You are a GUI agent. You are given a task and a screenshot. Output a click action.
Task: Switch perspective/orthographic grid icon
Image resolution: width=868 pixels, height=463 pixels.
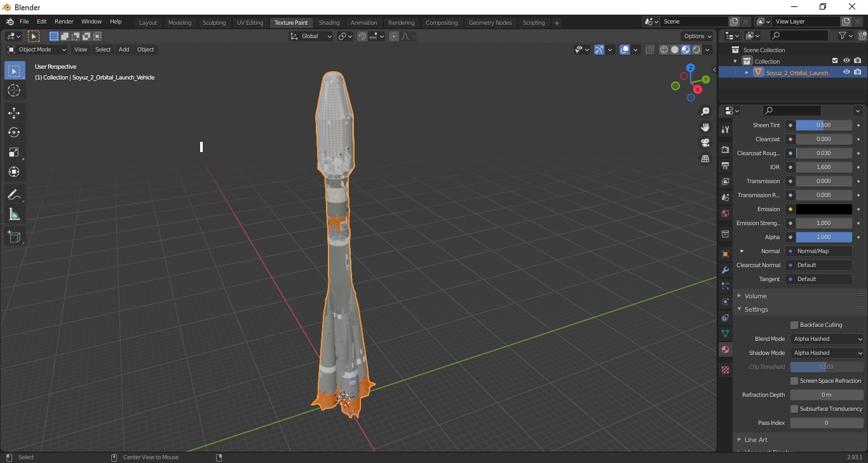tap(705, 159)
